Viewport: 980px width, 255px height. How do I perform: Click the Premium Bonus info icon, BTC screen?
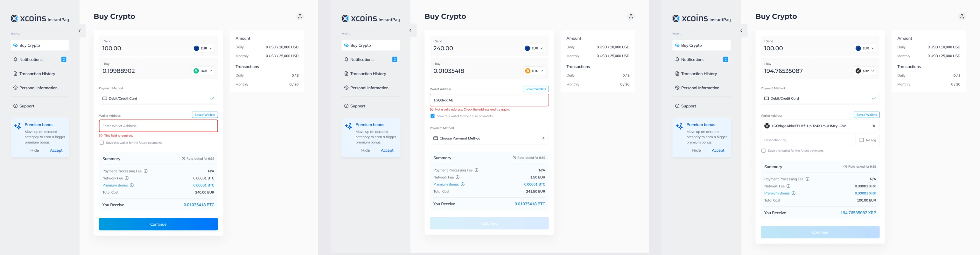[x=463, y=184]
